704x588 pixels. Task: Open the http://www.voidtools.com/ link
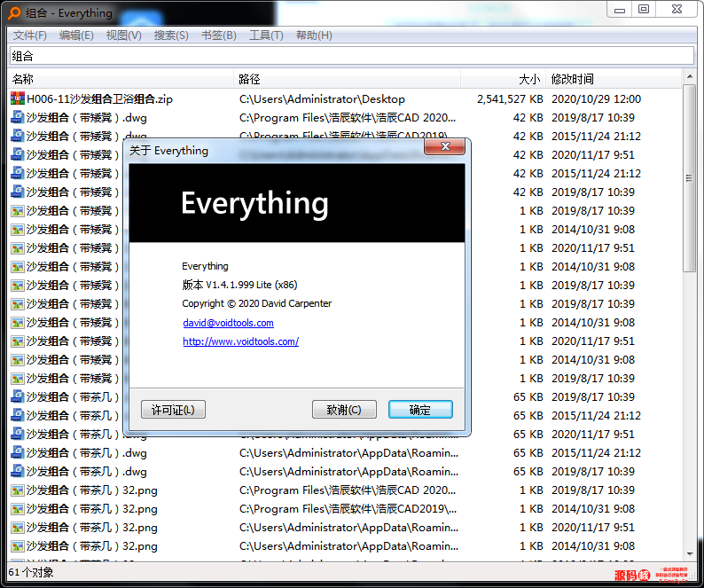pos(240,341)
